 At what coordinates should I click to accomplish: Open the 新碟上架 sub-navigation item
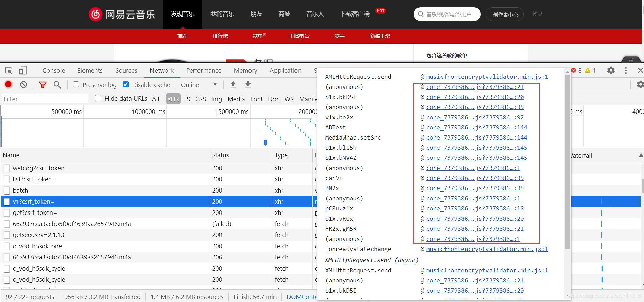coord(380,36)
